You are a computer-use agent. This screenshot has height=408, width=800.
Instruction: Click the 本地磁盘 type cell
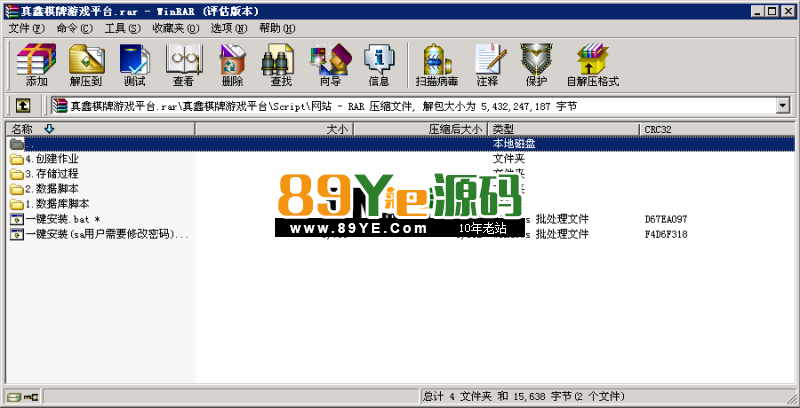514,144
